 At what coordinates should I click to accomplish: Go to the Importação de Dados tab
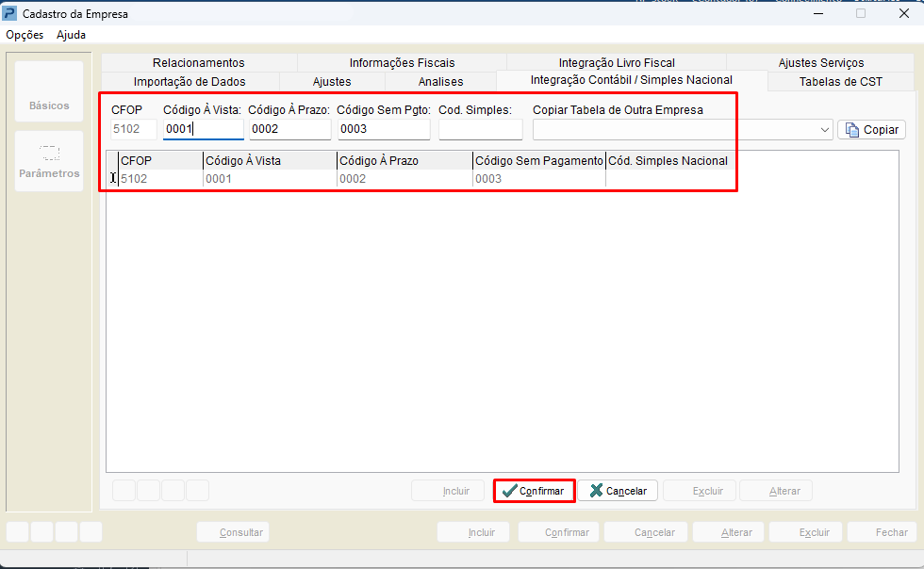[190, 82]
